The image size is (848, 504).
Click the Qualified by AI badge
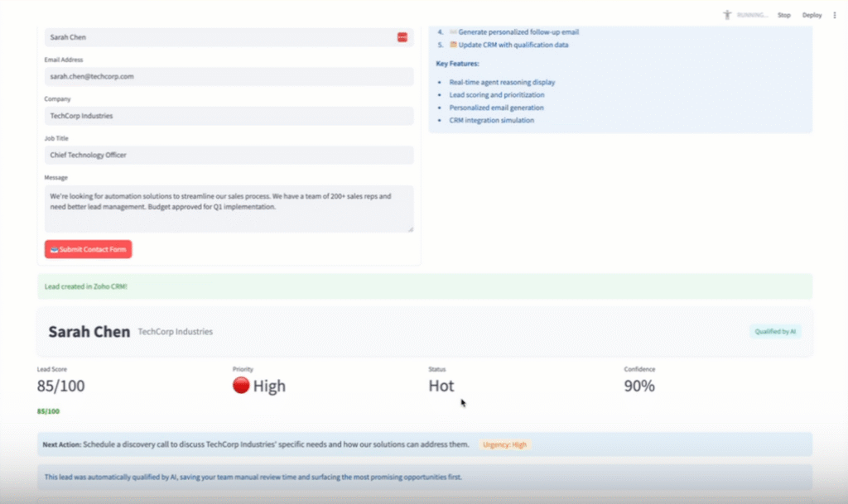(x=775, y=332)
